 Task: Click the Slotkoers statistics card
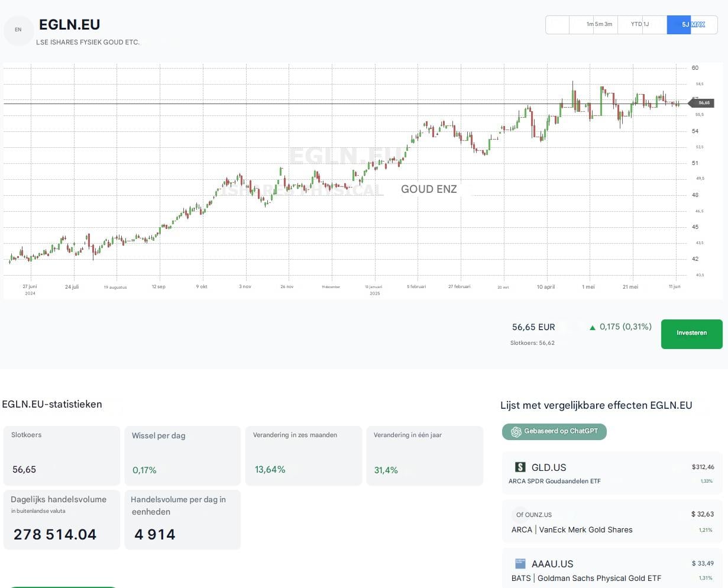pyautogui.click(x=62, y=455)
